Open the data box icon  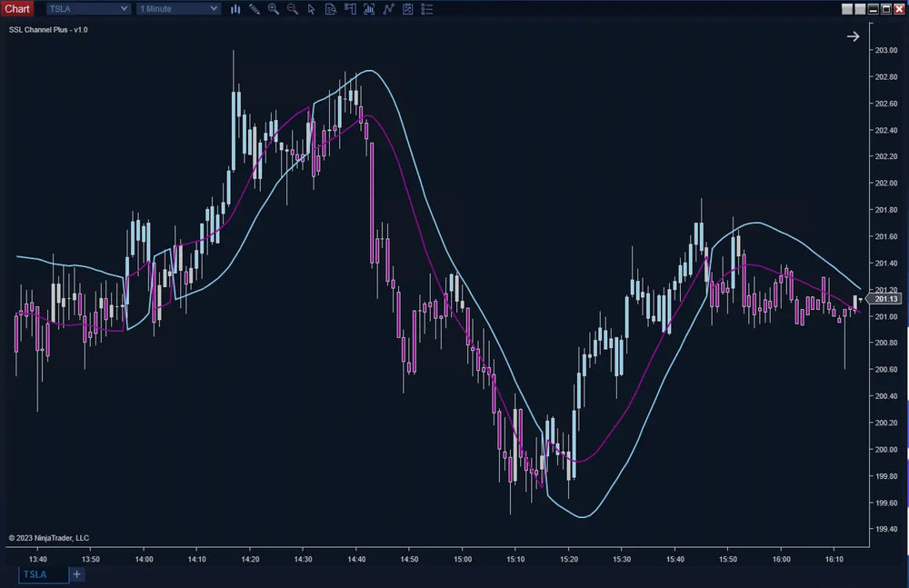pos(330,9)
